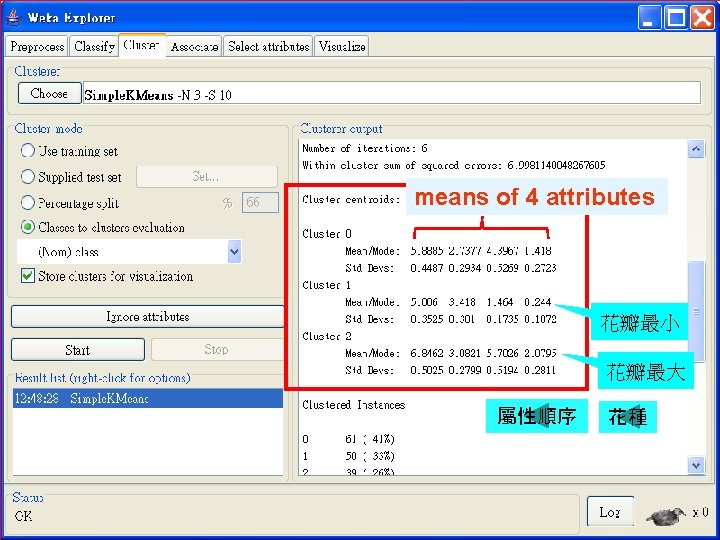720x540 pixels.
Task: Click the Choose clusterer button
Action: [x=49, y=93]
